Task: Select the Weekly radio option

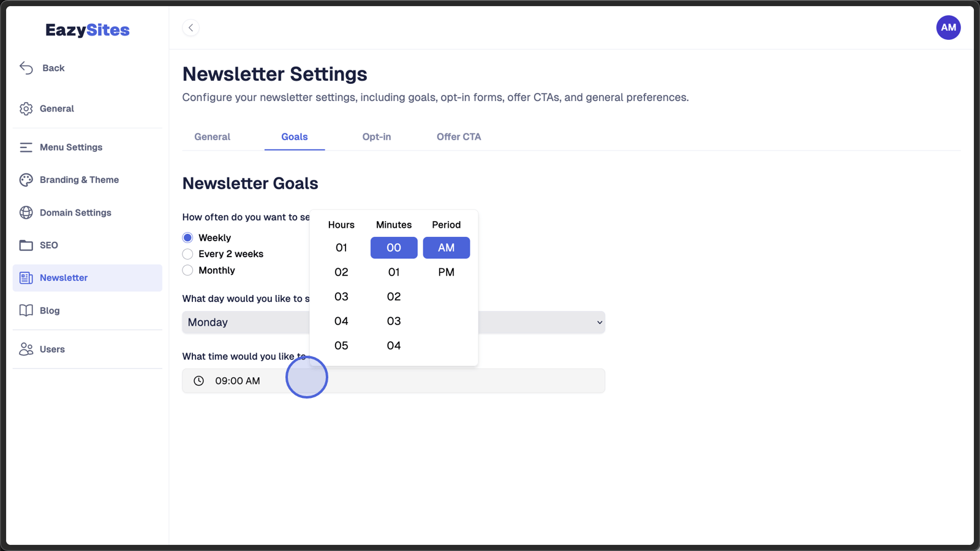Action: click(187, 238)
